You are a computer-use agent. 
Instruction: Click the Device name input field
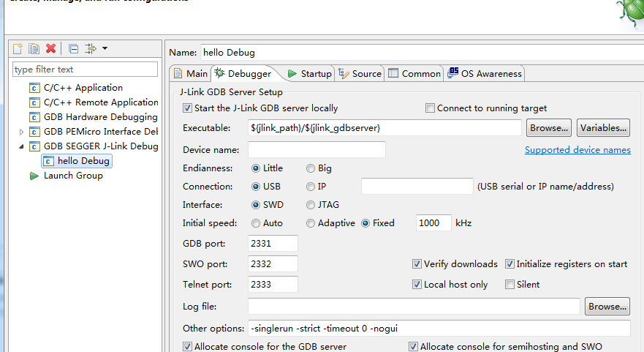pyautogui.click(x=317, y=150)
